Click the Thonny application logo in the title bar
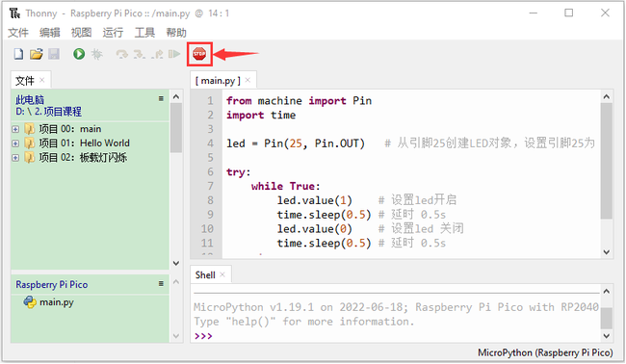Screen dimensions: 626x364 14,13
